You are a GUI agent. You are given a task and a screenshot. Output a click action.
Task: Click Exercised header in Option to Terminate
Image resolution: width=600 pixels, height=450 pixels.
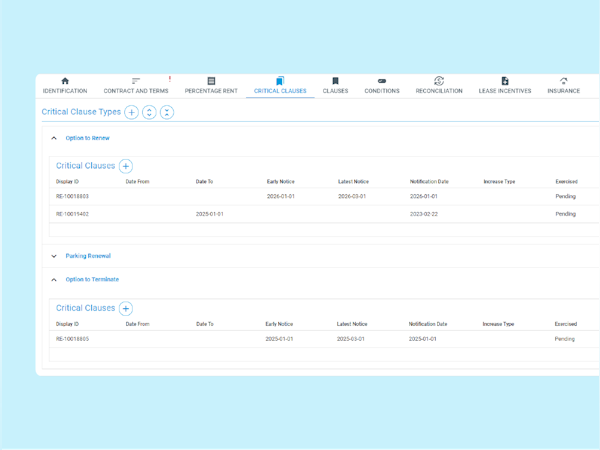click(x=566, y=324)
